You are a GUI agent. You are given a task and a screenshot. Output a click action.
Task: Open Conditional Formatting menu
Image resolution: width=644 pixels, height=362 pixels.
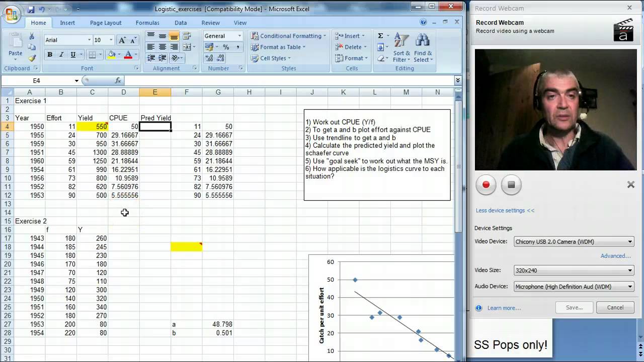click(x=288, y=36)
